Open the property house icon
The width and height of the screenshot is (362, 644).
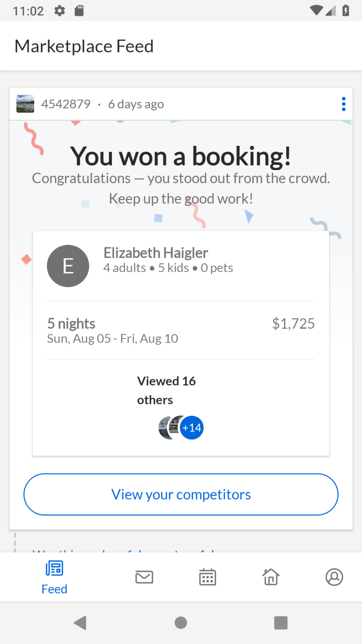[x=271, y=577]
